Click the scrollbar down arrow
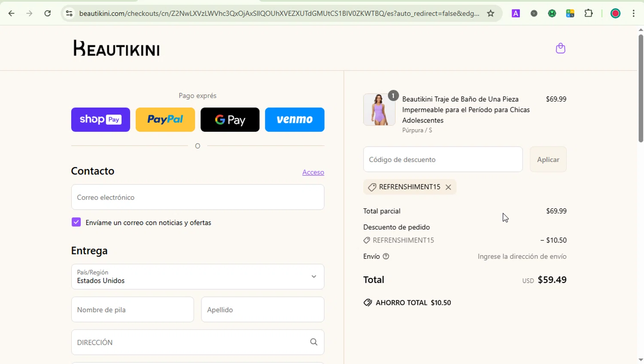The image size is (644, 364). (x=641, y=360)
